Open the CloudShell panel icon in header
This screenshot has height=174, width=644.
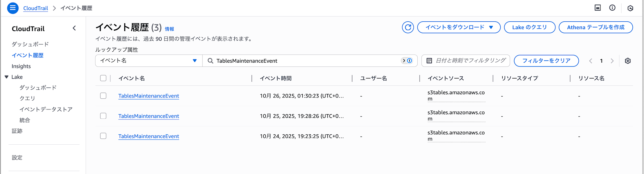click(598, 8)
